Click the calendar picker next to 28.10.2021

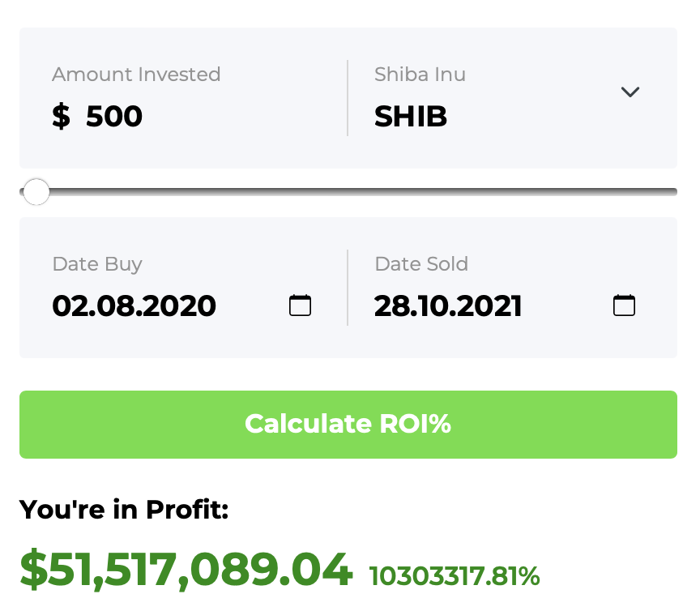pos(624,305)
